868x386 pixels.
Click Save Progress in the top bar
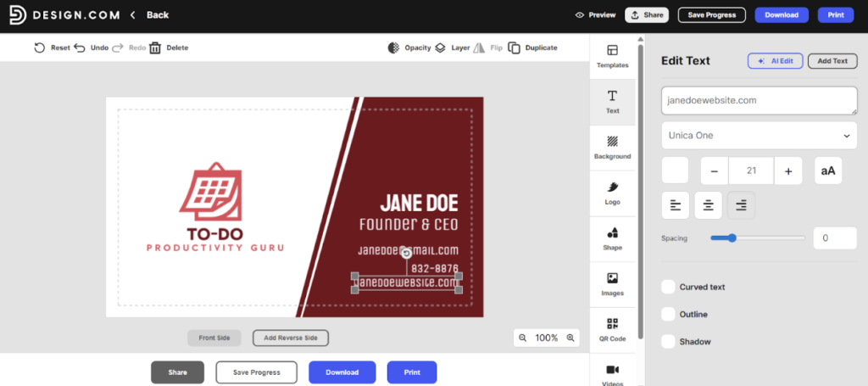tap(711, 14)
